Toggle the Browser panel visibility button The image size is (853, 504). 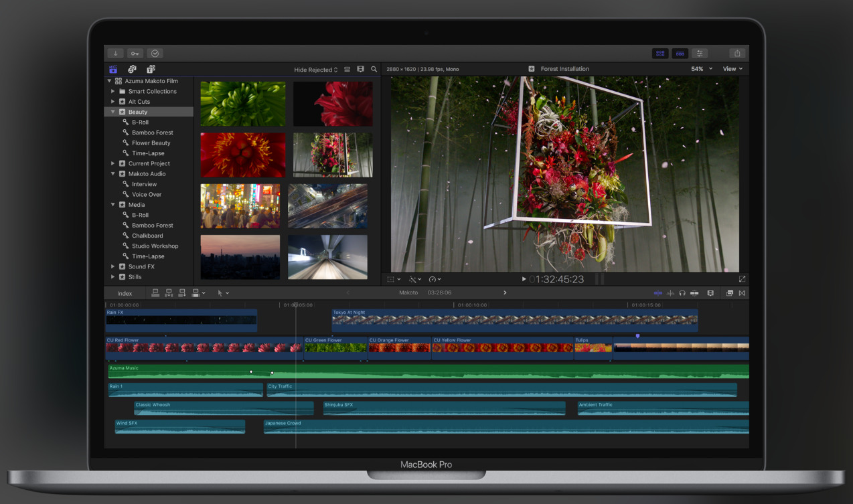[660, 54]
